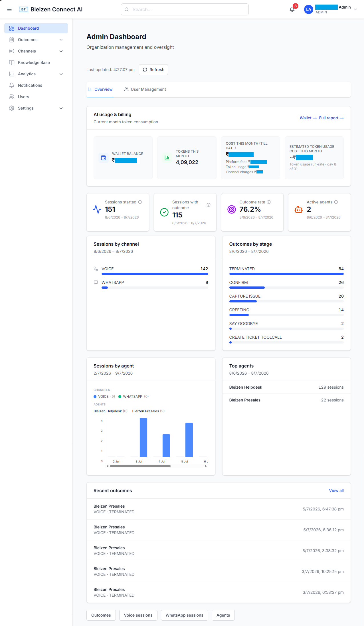The image size is (364, 626).
Task: Open the Full report link
Action: (331, 118)
